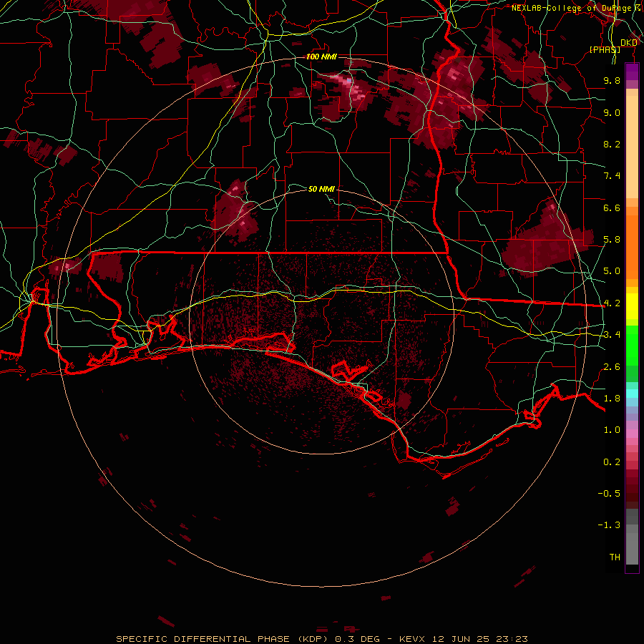Image resolution: width=644 pixels, height=644 pixels.
Task: Click the '0.3 DEG' elevation text in caption
Action: coord(357,639)
